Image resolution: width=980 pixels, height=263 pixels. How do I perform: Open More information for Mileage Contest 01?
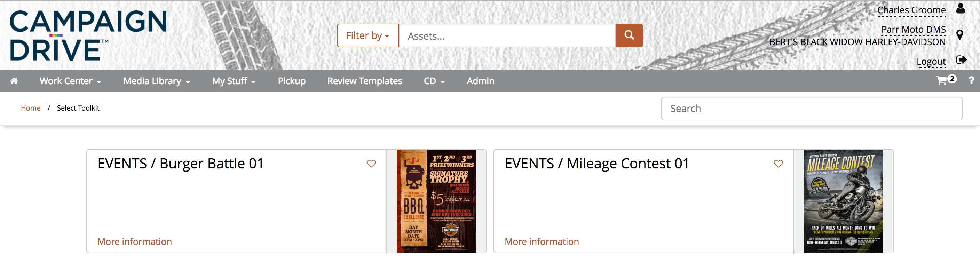(542, 242)
